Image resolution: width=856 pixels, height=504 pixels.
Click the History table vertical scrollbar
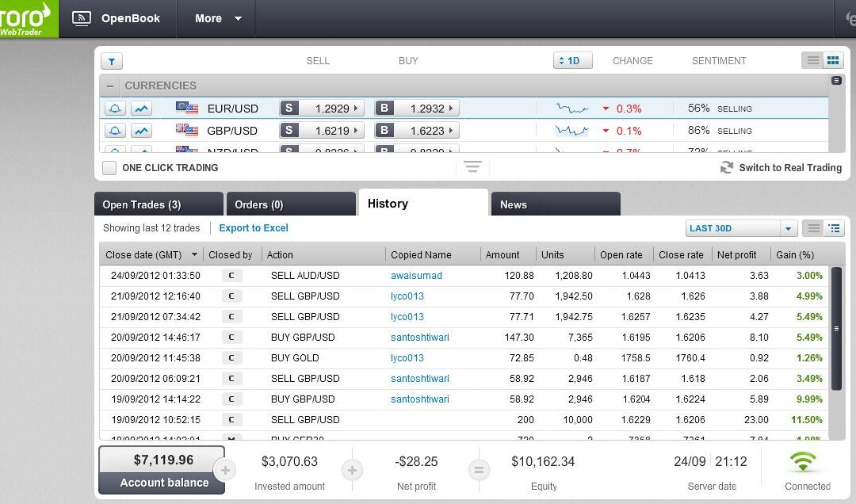point(835,328)
